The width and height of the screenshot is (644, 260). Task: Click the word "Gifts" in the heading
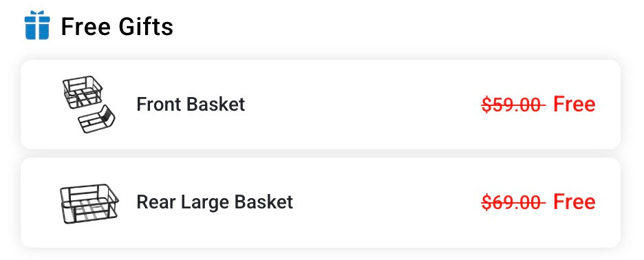[145, 27]
